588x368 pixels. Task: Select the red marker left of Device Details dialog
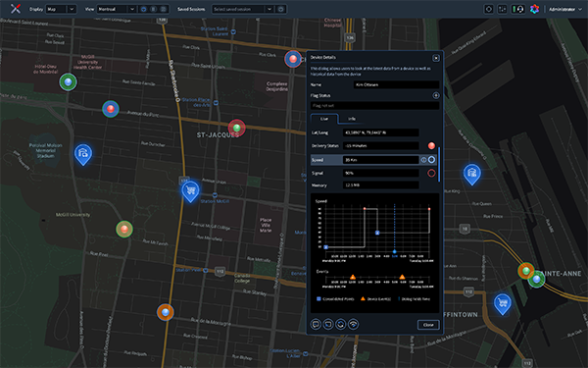coord(293,59)
